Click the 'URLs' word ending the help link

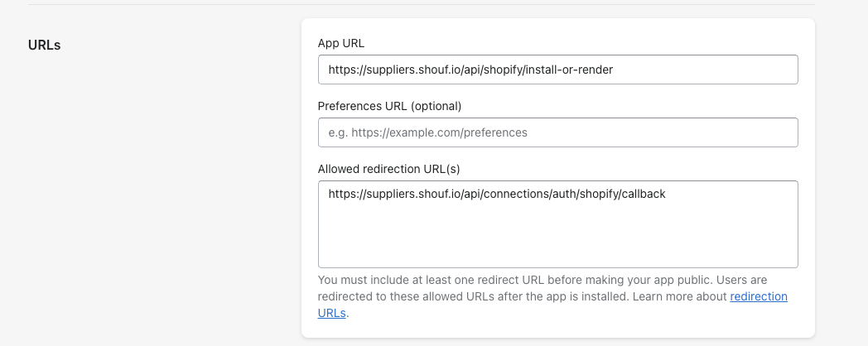tap(331, 313)
